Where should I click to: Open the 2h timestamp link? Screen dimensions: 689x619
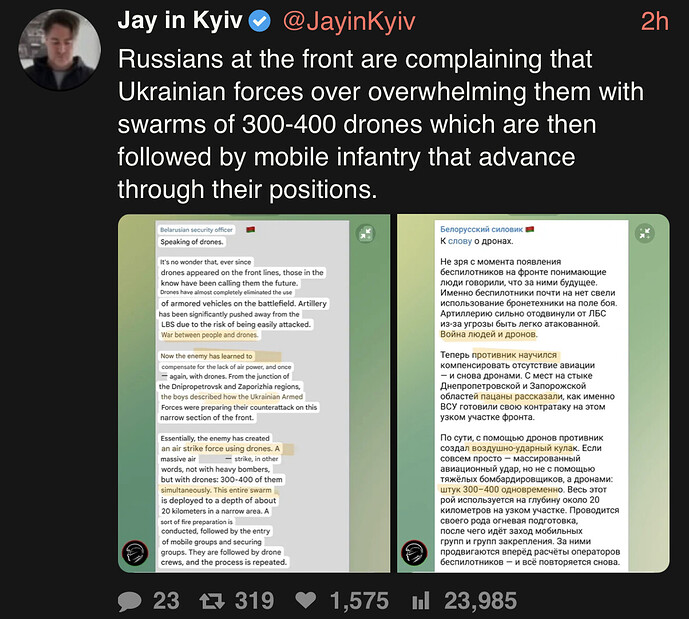point(654,22)
